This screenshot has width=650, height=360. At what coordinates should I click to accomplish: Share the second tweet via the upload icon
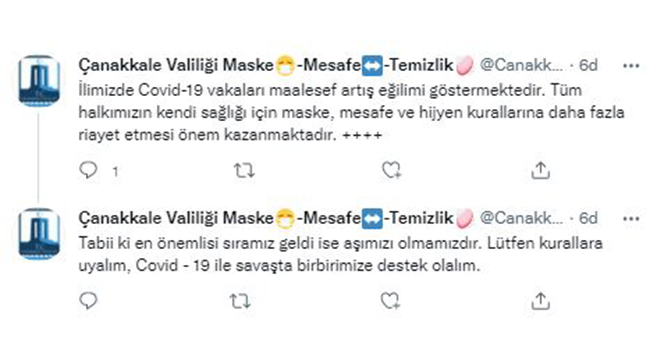pyautogui.click(x=541, y=301)
